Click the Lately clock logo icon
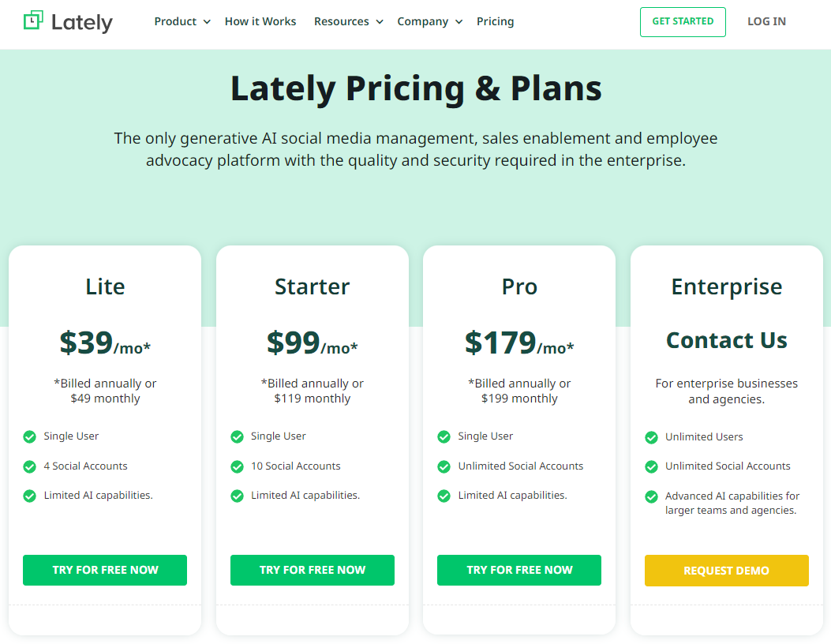The width and height of the screenshot is (831, 644). 33,21
